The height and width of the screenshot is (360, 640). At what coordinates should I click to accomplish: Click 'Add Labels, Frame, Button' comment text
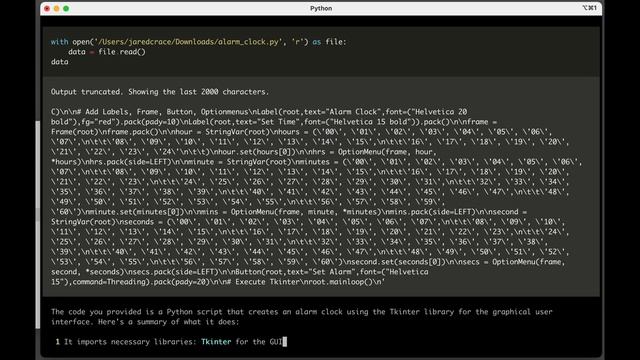point(139,112)
